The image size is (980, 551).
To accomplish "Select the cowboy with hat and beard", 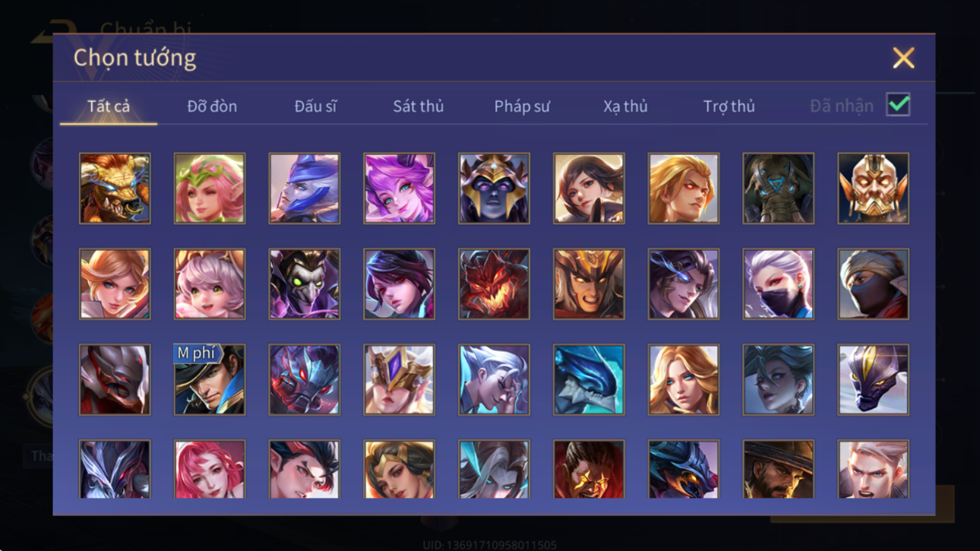I will (x=778, y=469).
